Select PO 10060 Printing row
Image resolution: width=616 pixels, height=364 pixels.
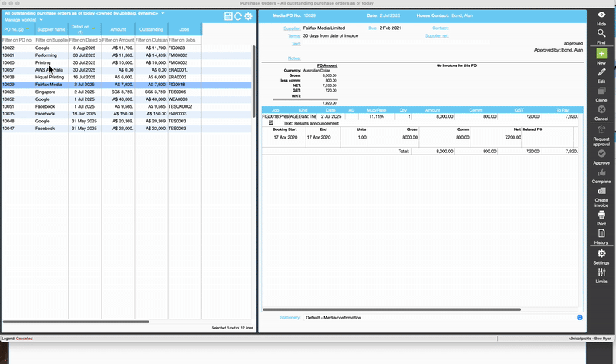pyautogui.click(x=126, y=63)
